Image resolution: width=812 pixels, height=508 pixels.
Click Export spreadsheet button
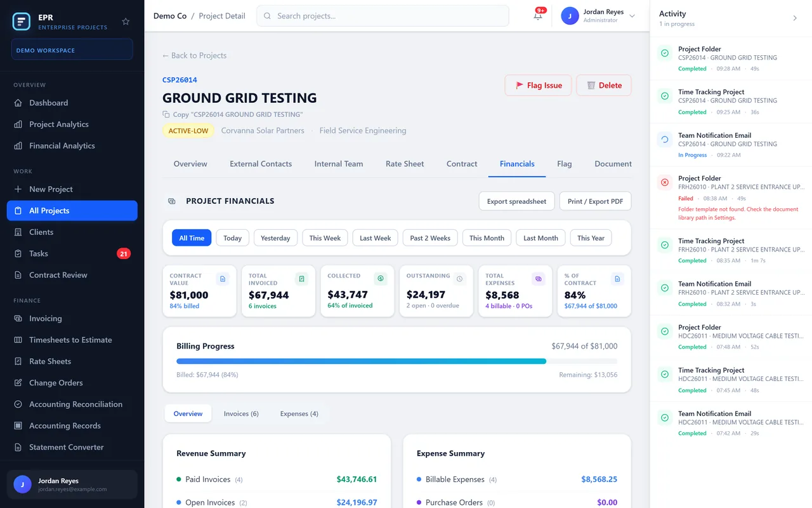(x=516, y=201)
